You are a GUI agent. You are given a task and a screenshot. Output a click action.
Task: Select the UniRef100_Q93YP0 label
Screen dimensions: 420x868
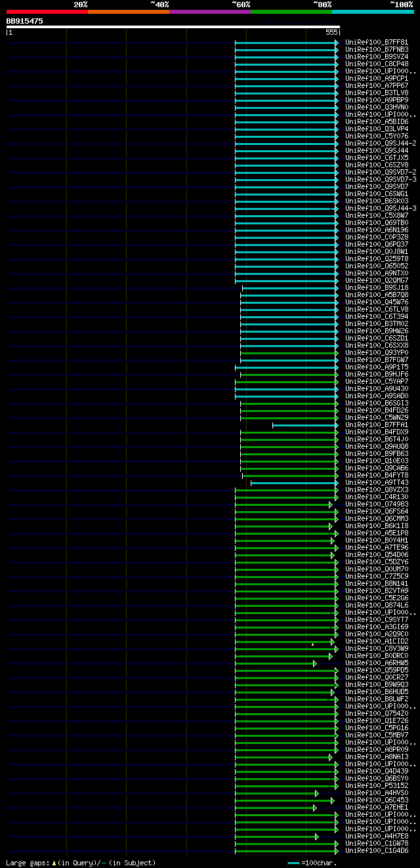[377, 352]
